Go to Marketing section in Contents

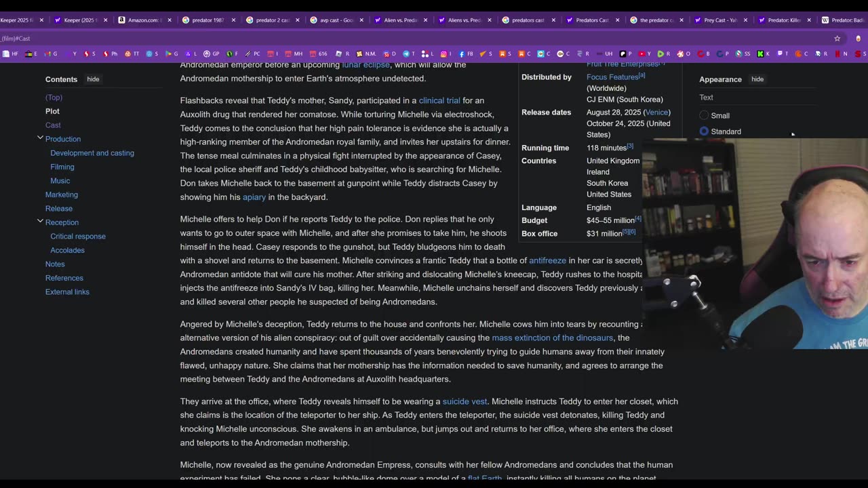62,195
